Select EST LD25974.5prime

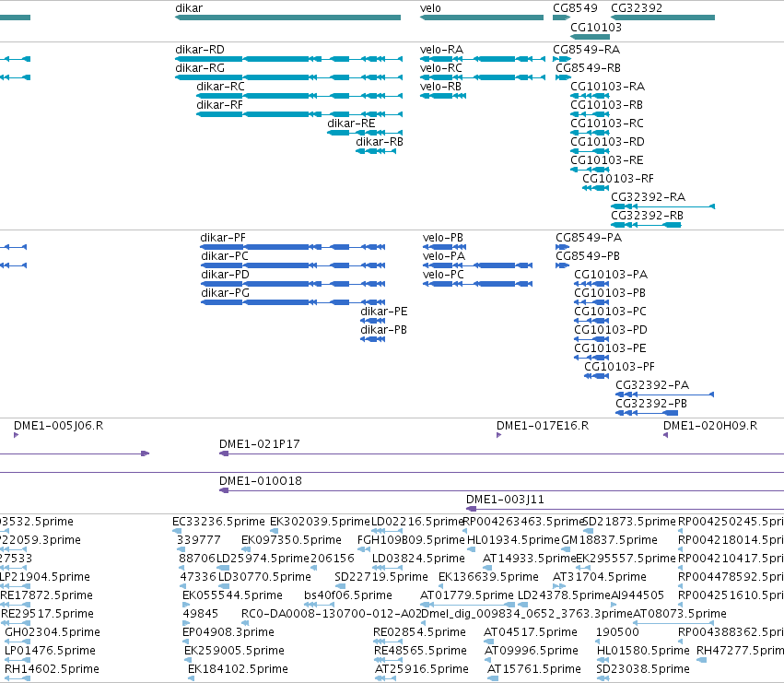263,559
